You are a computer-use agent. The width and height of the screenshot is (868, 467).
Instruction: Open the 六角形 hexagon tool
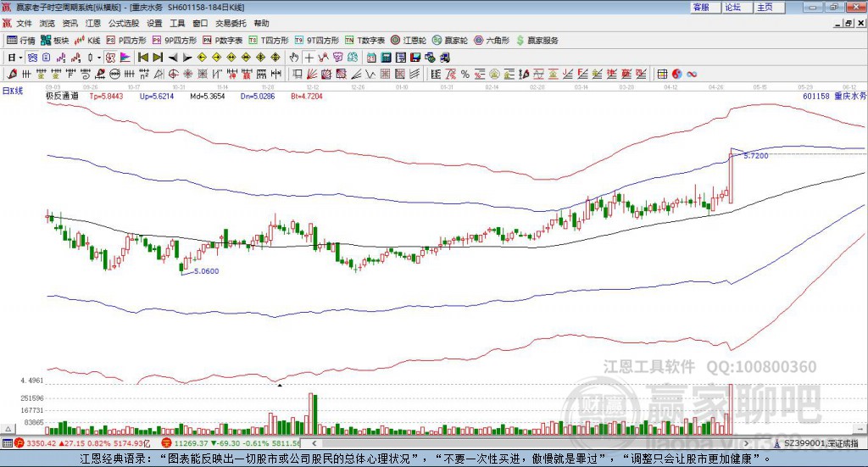492,41
